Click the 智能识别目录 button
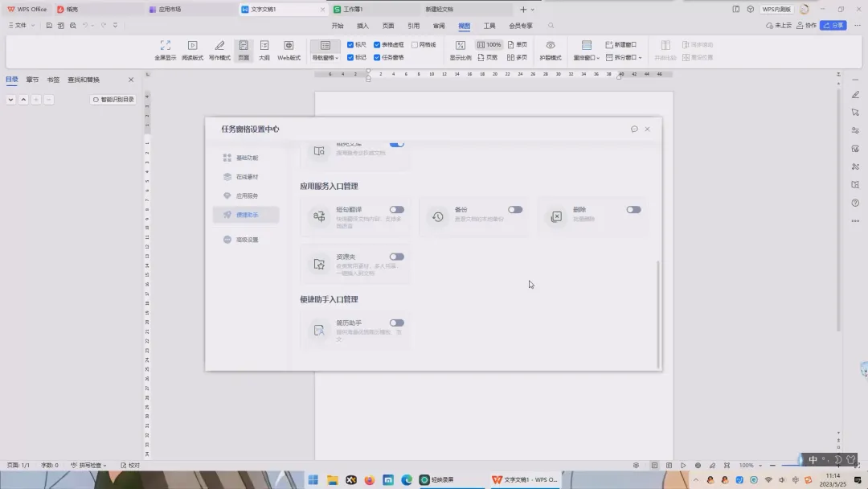 tap(113, 100)
